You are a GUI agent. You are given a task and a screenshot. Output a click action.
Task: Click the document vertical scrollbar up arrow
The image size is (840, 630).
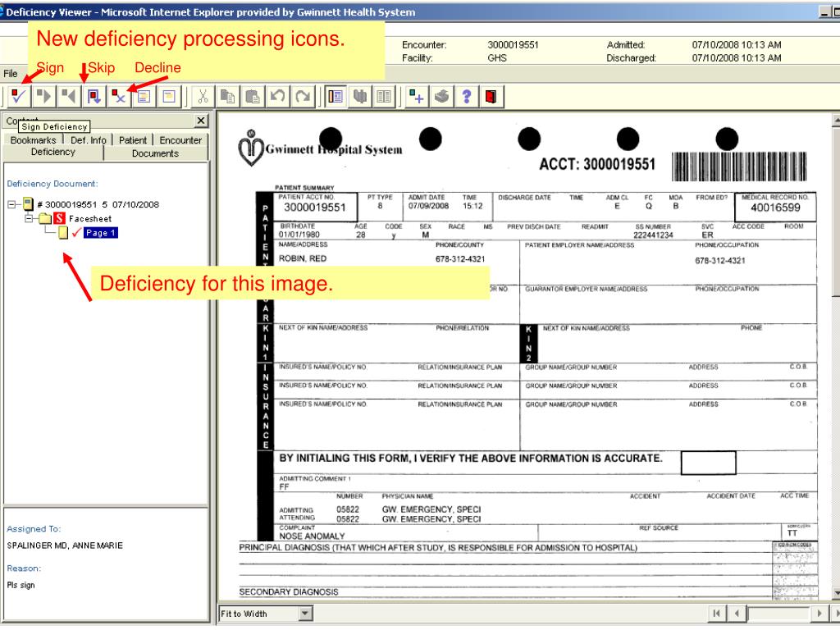point(836,120)
